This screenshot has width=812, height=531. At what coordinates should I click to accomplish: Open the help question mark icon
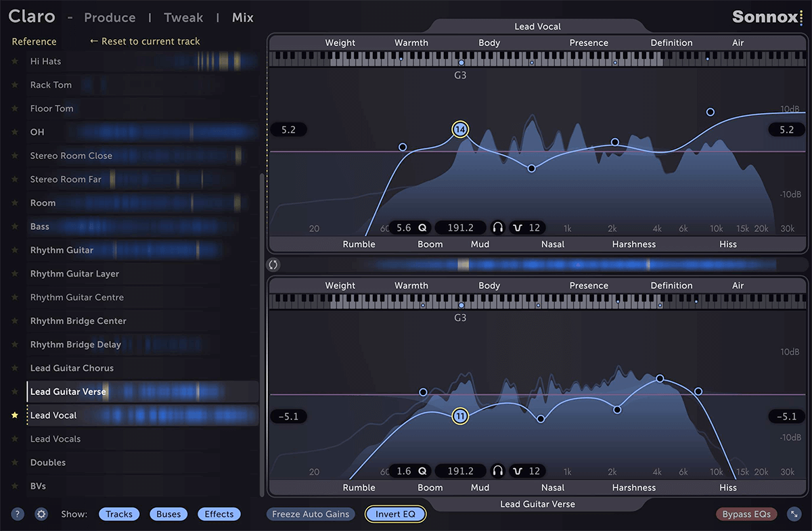(x=18, y=514)
